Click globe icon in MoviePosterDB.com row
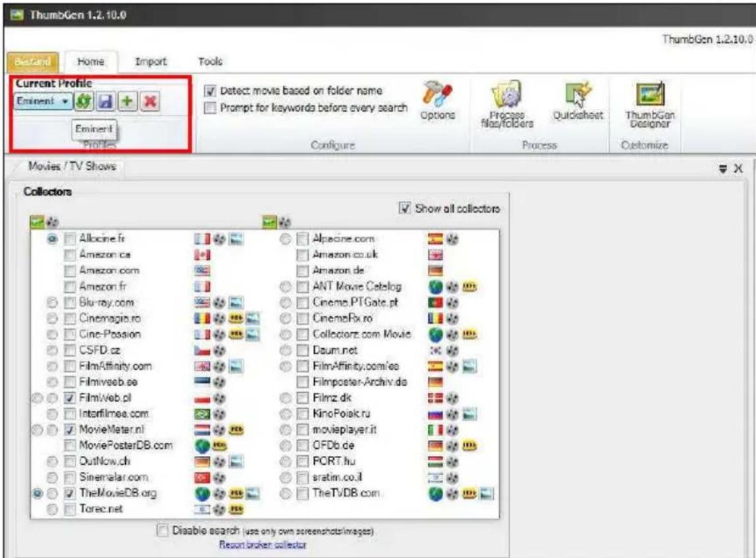 click(203, 445)
